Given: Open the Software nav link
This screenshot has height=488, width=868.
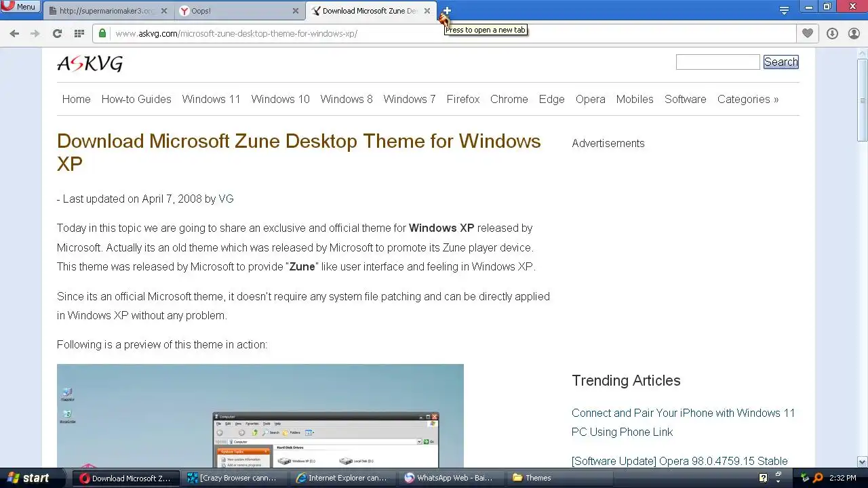Looking at the screenshot, I should pyautogui.click(x=686, y=99).
